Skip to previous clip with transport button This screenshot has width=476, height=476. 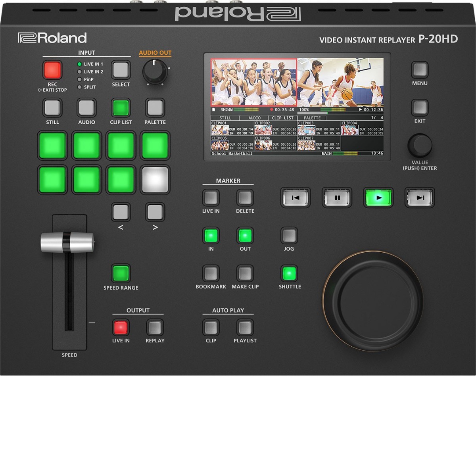[296, 198]
